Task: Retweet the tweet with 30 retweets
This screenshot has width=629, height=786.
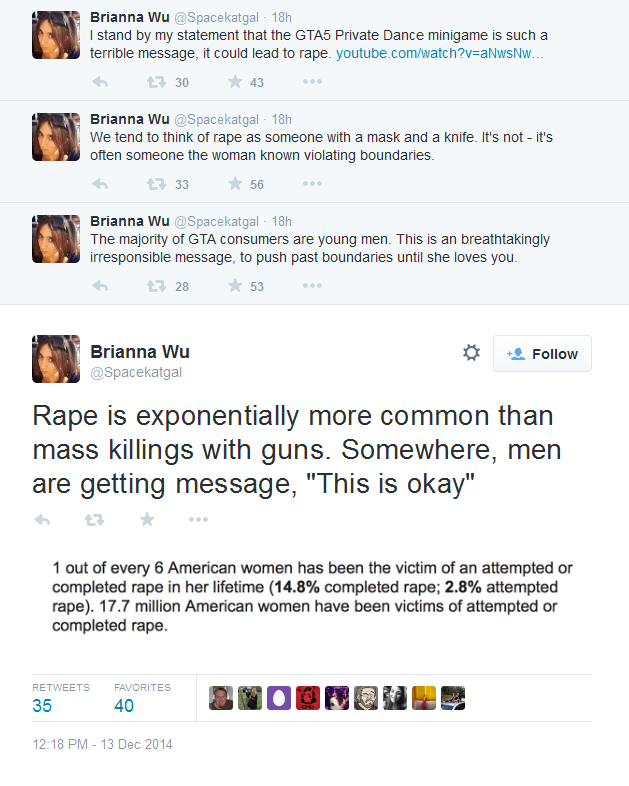Action: [156, 82]
